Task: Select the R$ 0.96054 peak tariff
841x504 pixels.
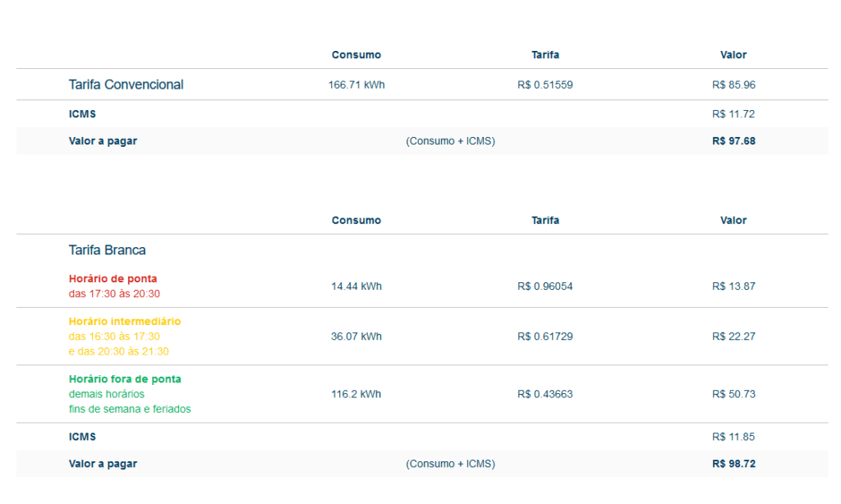Action: click(x=545, y=286)
